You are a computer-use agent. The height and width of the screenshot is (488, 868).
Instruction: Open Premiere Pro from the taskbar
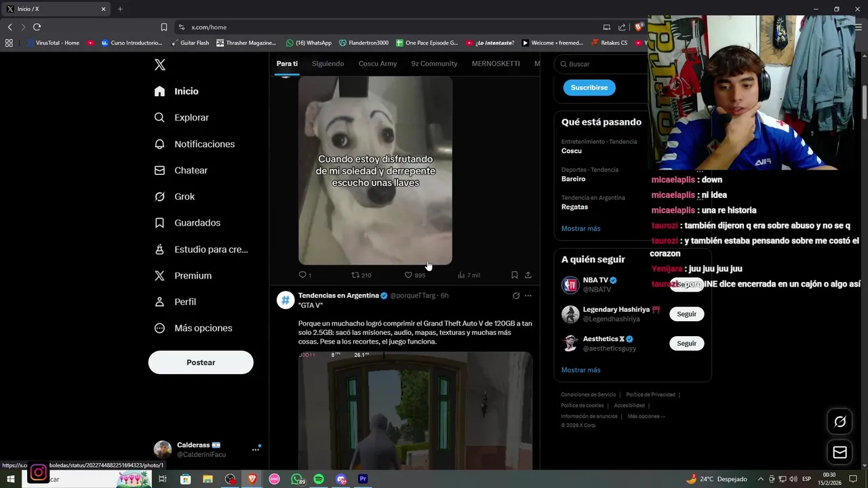363,479
